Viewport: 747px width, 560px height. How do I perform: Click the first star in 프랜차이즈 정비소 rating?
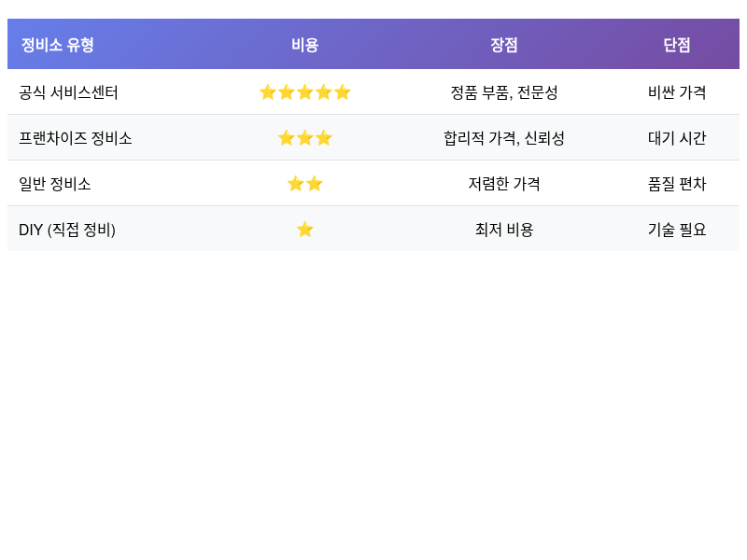[285, 138]
